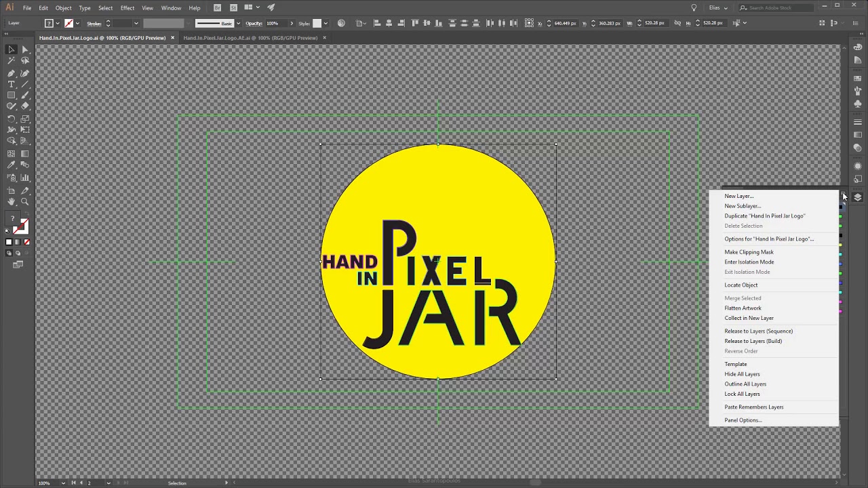Choose Release to Layers (Sequence)

[x=758, y=331]
